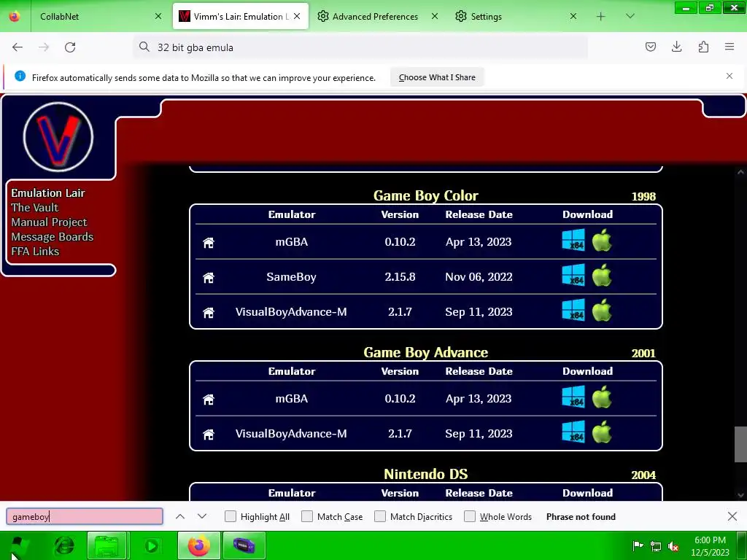Click the taskbar clock showing 6:00 PM
Image resolution: width=747 pixels, height=560 pixels.
(710, 545)
